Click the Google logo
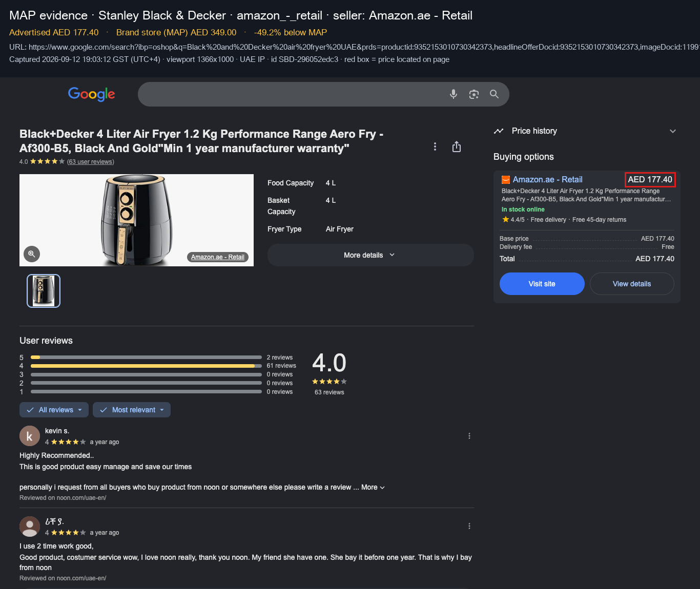The height and width of the screenshot is (589, 700). click(x=92, y=94)
